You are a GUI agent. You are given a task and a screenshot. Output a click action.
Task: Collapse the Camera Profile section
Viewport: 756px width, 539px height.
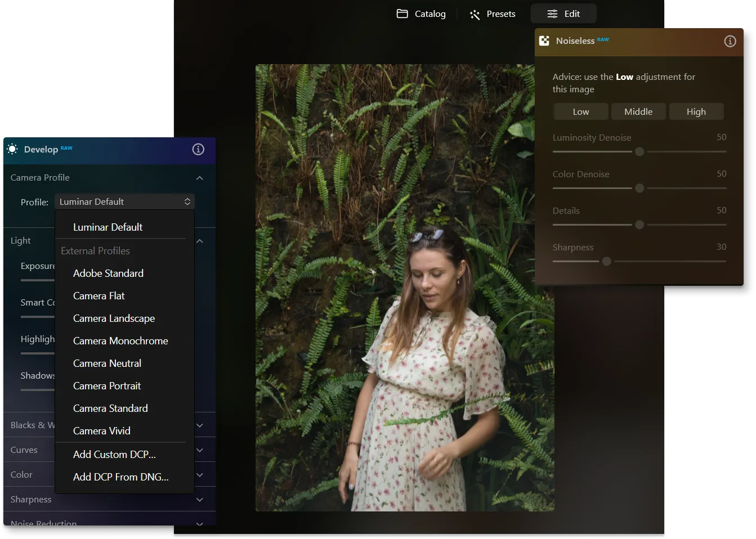click(199, 178)
